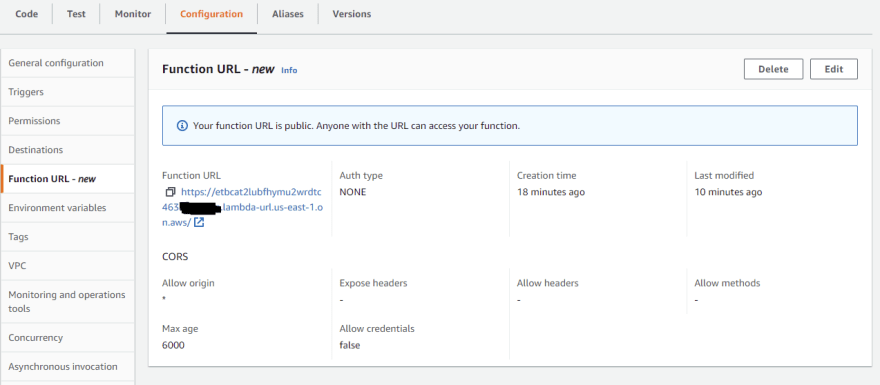Copy the function URL with the copy icon
880x385 pixels.
coord(171,192)
